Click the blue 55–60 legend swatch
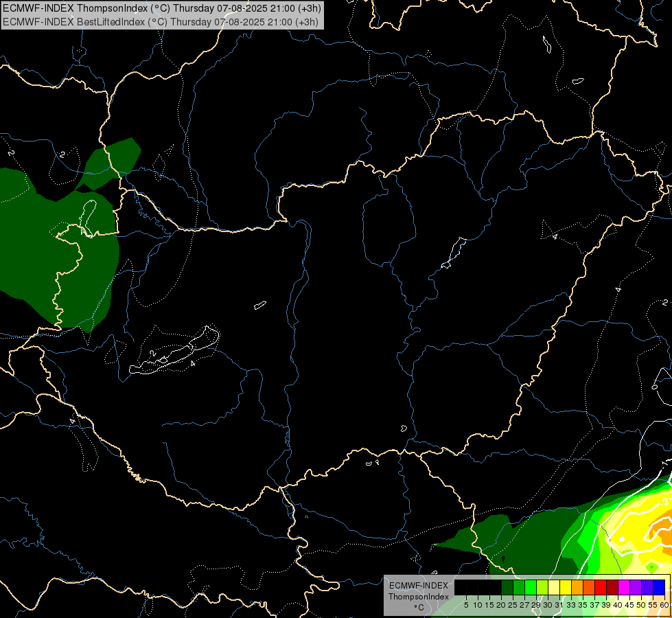Viewport: 672px width, 618px height. pos(659,587)
